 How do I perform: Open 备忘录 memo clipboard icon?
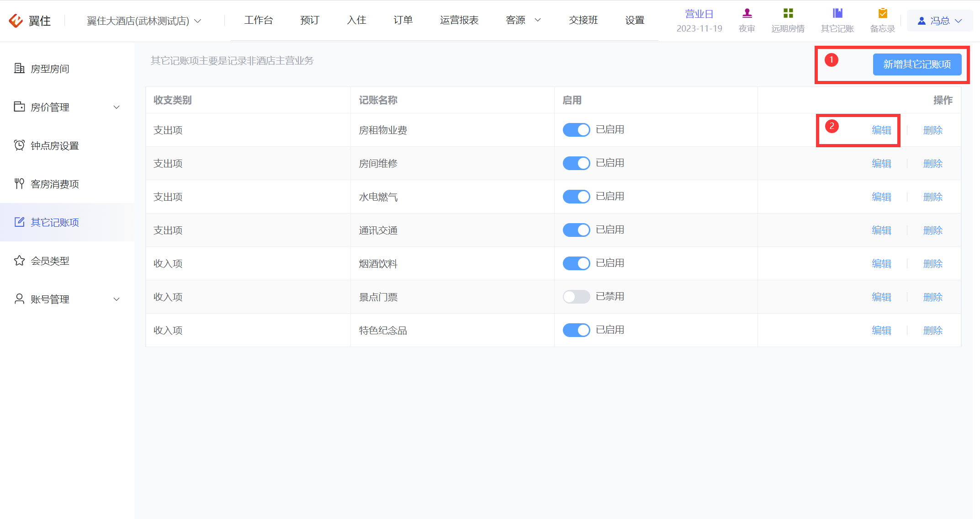coord(883,13)
